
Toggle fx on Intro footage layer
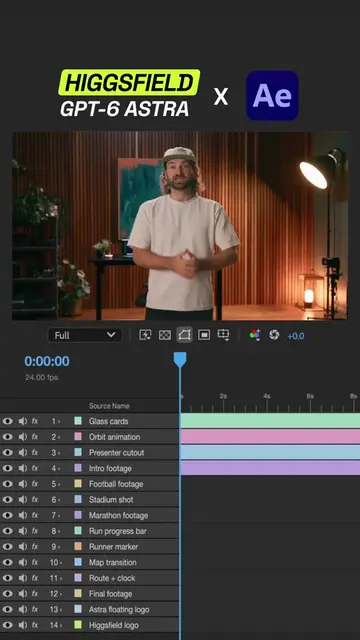[x=35, y=468]
